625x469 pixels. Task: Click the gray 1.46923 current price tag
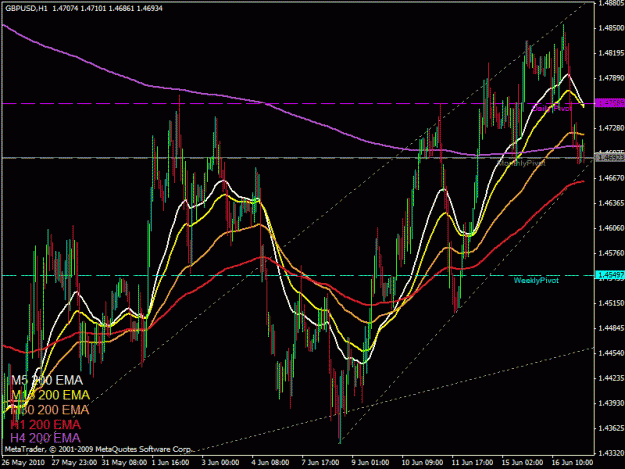click(610, 158)
